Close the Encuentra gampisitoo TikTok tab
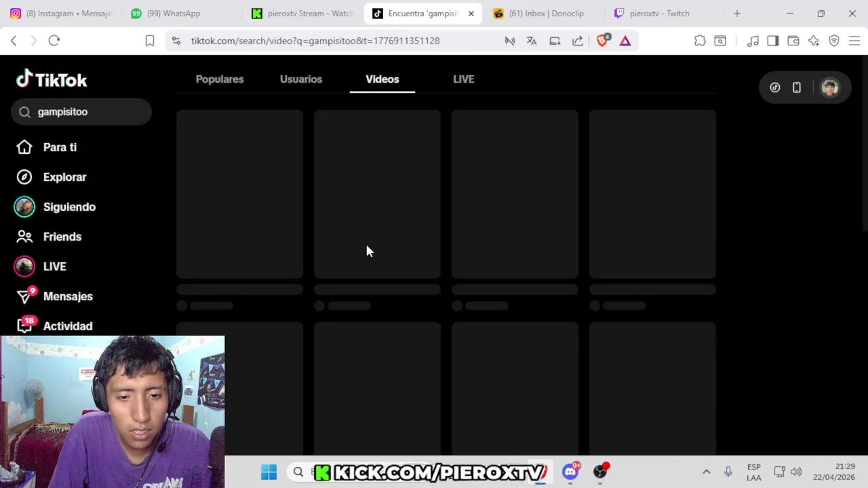Screen dimensions: 868x488 coord(471,14)
